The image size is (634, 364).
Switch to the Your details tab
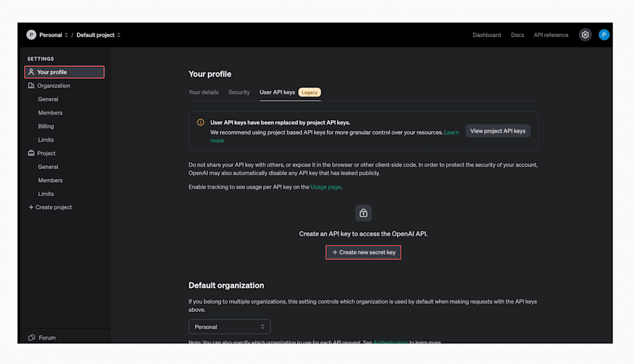tap(203, 92)
